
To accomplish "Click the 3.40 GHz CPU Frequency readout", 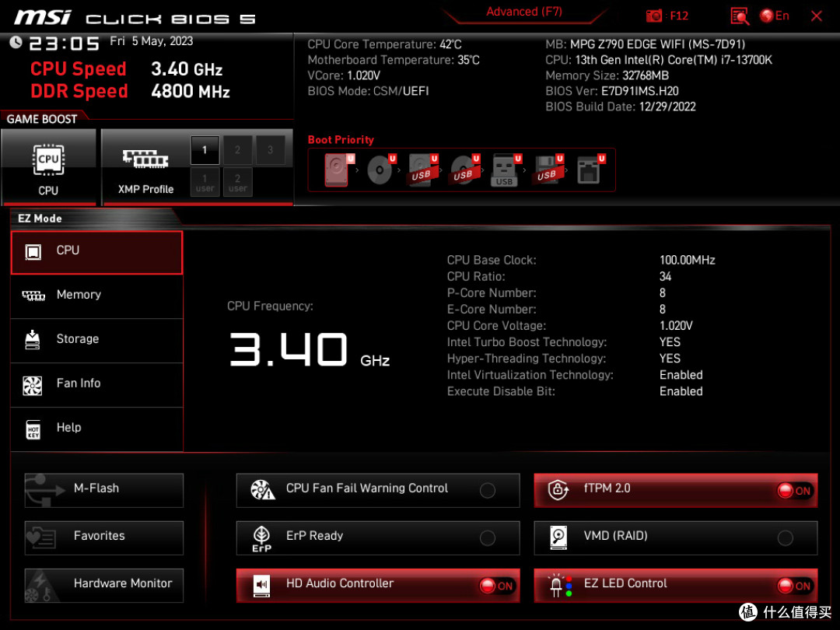I will click(x=310, y=350).
